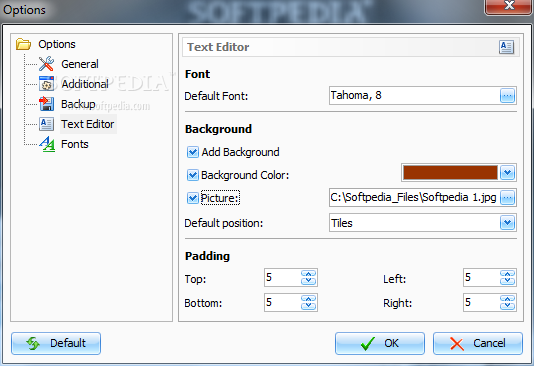This screenshot has height=366, width=534.
Task: Click the Top padding spinner arrows
Action: tap(309, 277)
